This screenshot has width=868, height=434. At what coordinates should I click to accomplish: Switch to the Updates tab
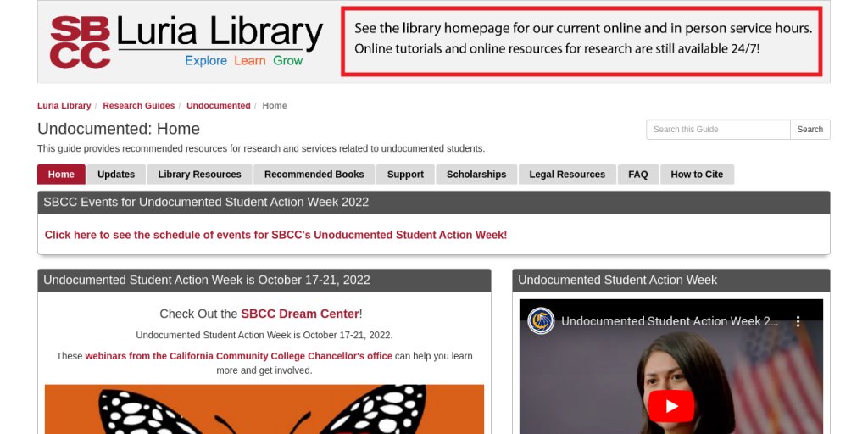click(116, 175)
